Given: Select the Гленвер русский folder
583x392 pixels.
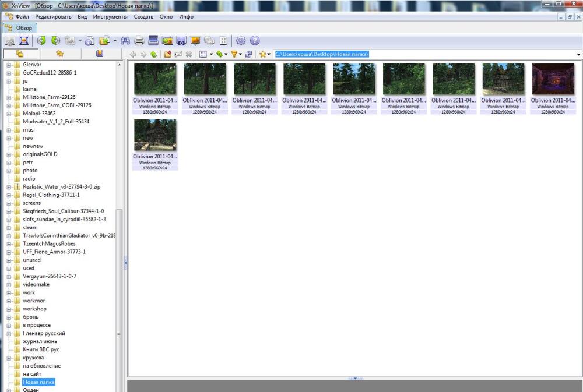Looking at the screenshot, I should pyautogui.click(x=44, y=333).
